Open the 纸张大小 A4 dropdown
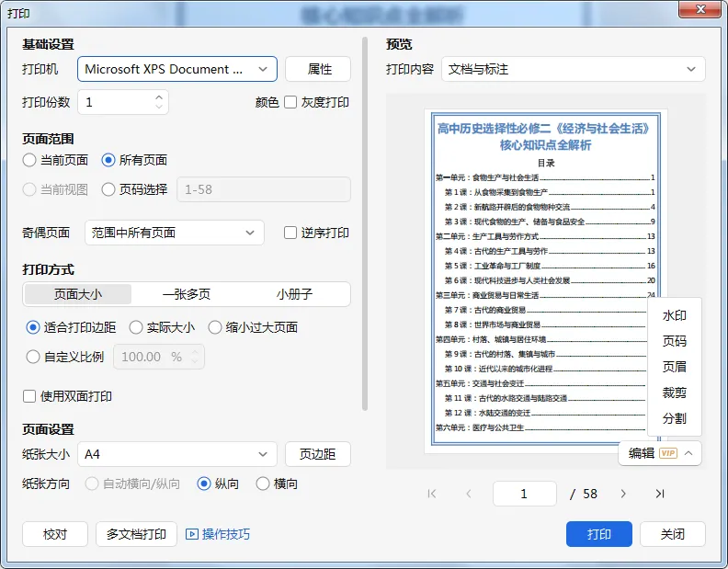Viewport: 728px width, 569px height. click(177, 454)
